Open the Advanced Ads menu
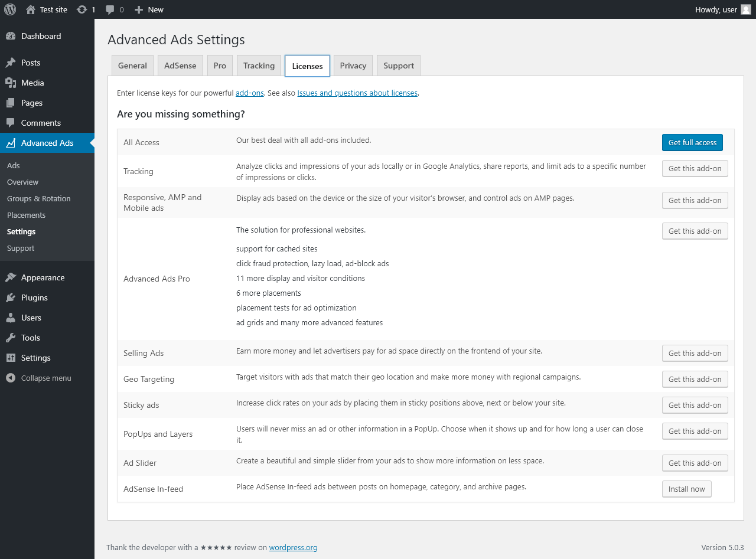This screenshot has width=756, height=559. coord(47,143)
